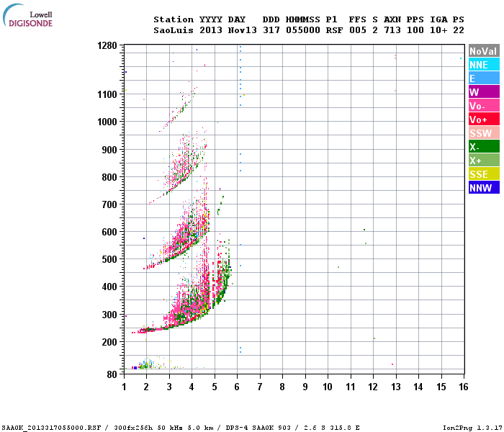Click frequency axis label 10
The width and height of the screenshot is (504, 432).
point(328,387)
